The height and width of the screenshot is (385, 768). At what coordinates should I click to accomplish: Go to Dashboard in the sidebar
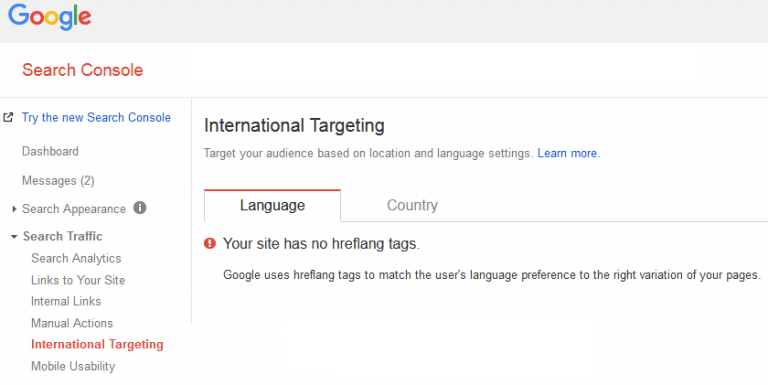pos(50,151)
